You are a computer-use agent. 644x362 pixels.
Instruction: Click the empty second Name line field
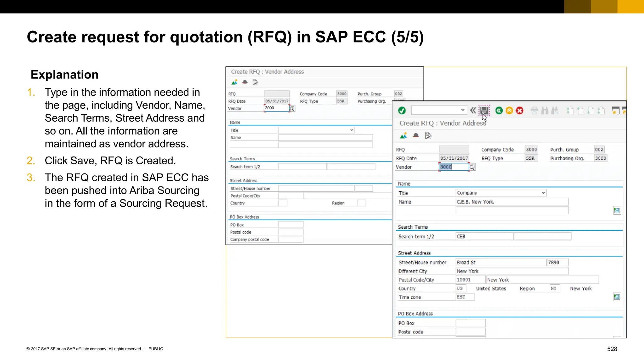point(512,210)
